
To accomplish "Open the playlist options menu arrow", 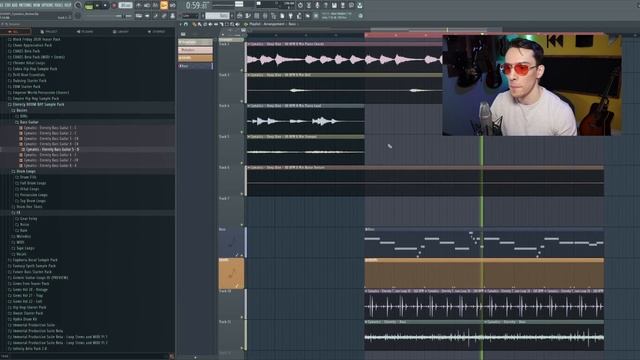I will (x=180, y=24).
